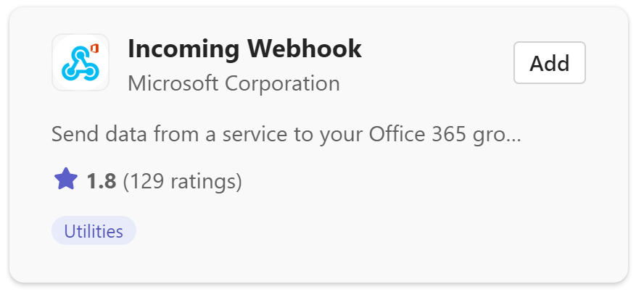Click the Add button

[x=549, y=63]
